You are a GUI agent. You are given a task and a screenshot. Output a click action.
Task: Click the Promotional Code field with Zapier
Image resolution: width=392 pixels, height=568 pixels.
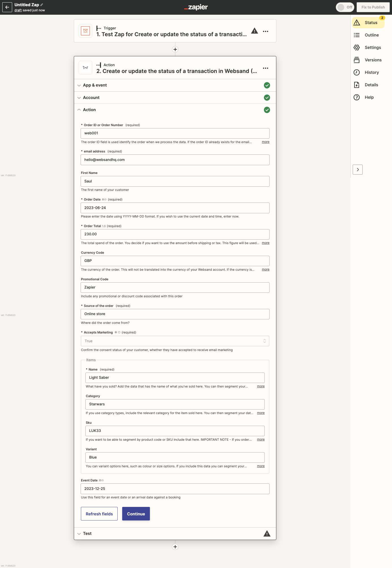175,287
